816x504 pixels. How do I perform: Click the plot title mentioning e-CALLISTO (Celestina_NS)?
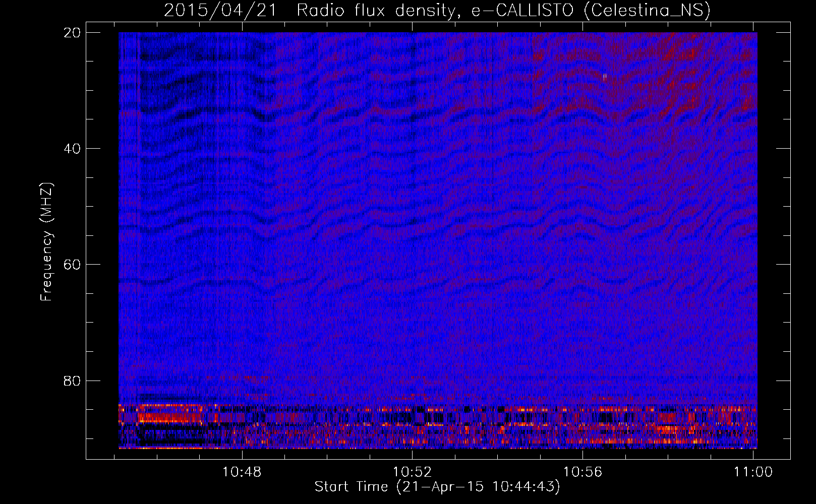click(x=437, y=11)
